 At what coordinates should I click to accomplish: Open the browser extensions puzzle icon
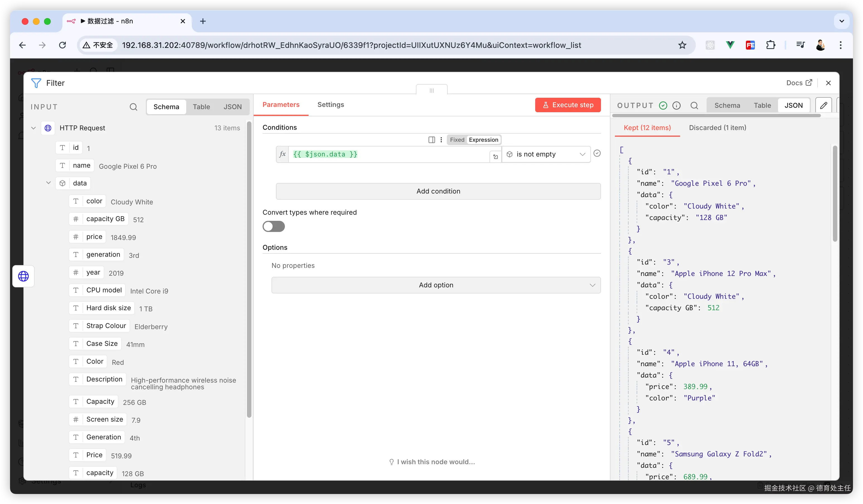tap(770, 45)
